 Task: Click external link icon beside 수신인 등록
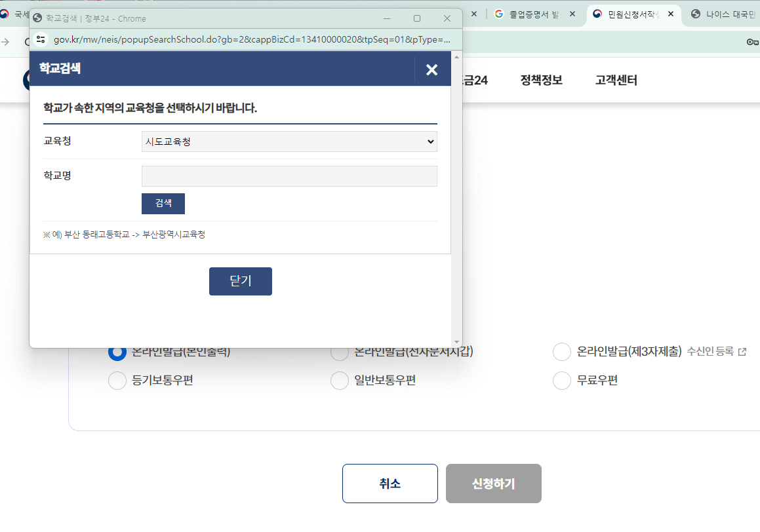742,352
